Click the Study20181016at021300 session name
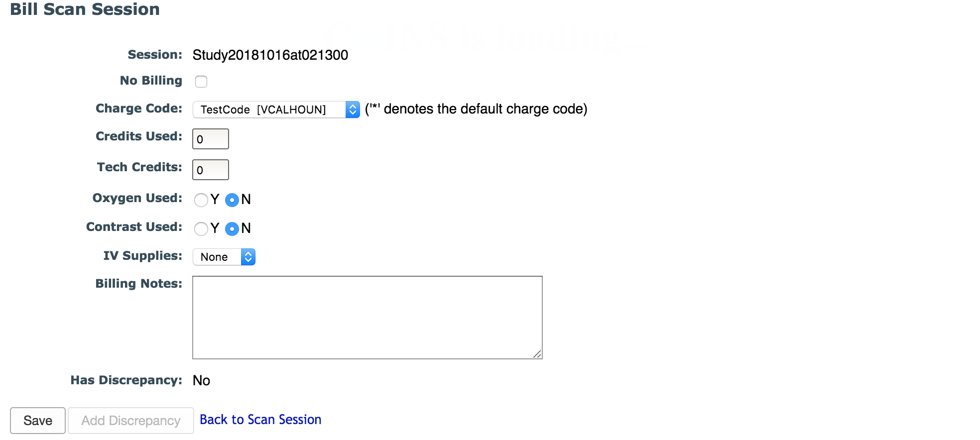Screen dimensions: 980x440 [270, 55]
